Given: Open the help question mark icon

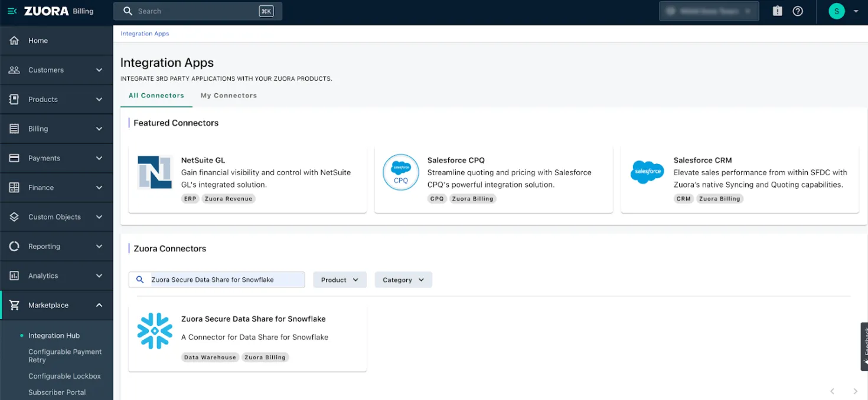Looking at the screenshot, I should [x=798, y=11].
